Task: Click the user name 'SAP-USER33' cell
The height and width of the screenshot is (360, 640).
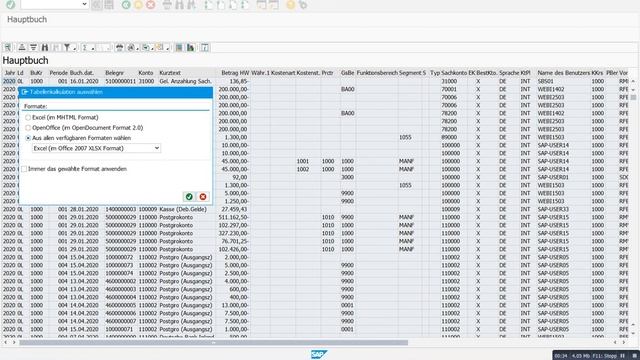Action: [x=553, y=209]
